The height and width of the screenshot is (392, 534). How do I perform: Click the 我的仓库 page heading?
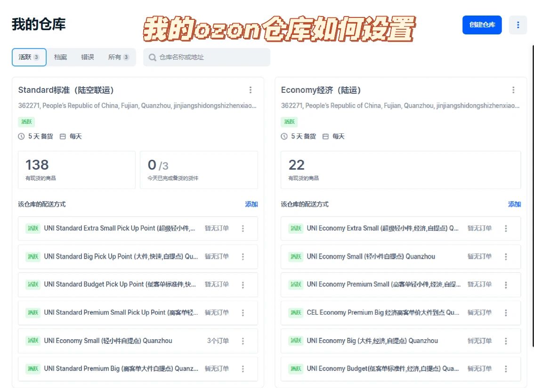39,24
